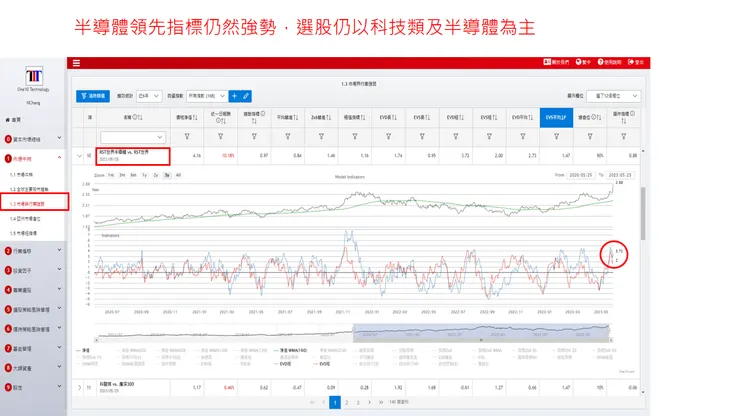Click the blue 清除篩選 clear filter button
The image size is (740, 416).
(93, 96)
